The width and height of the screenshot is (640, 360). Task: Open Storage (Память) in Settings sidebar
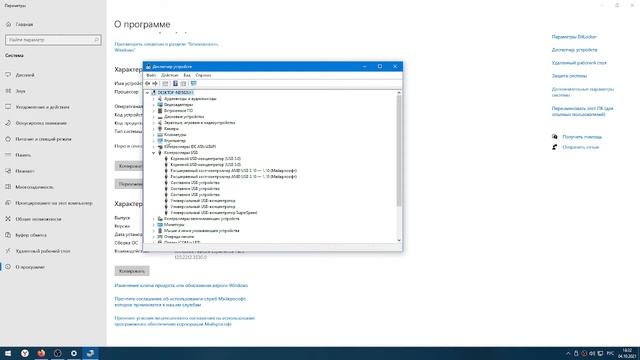[53, 155]
